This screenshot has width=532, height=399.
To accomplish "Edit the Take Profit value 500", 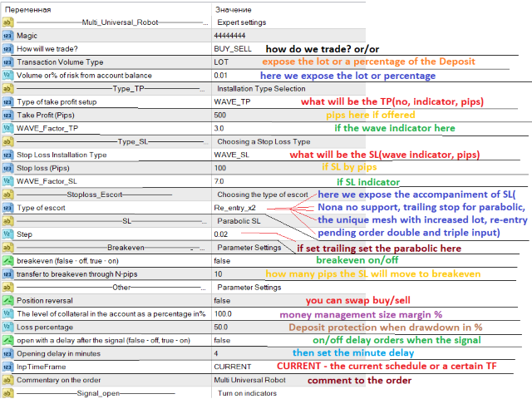I will click(x=219, y=115).
